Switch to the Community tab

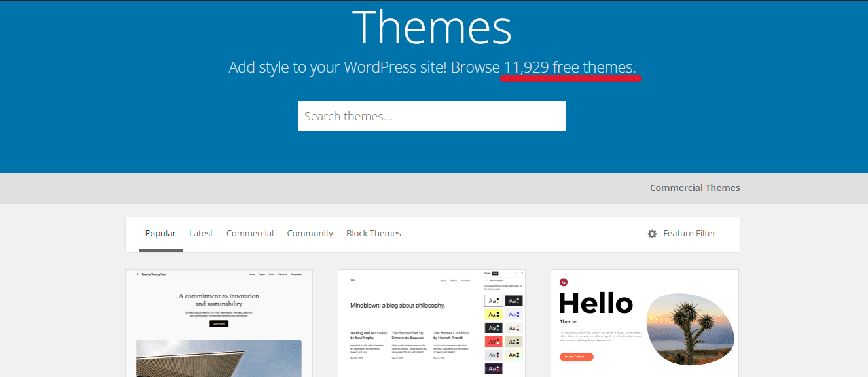coord(310,233)
